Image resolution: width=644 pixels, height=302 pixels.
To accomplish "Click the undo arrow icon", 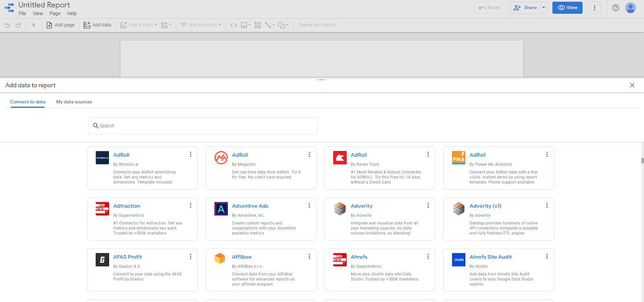I will tap(7, 25).
